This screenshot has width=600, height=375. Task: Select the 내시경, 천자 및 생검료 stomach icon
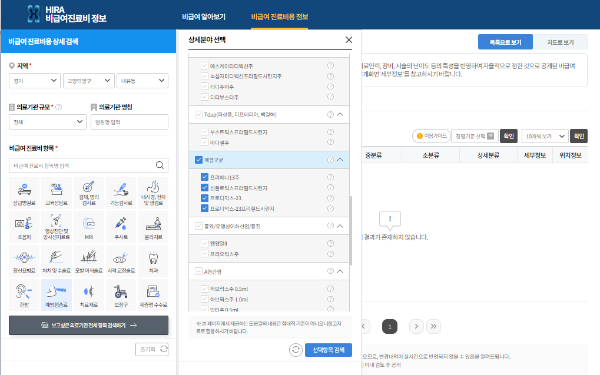[x=153, y=193]
